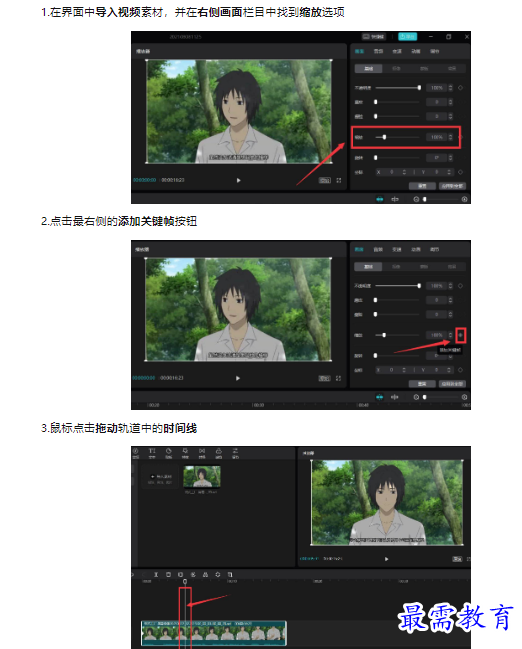The image size is (522, 649).
Task: Select the video clip on step 3 timeline track
Action: click(214, 633)
